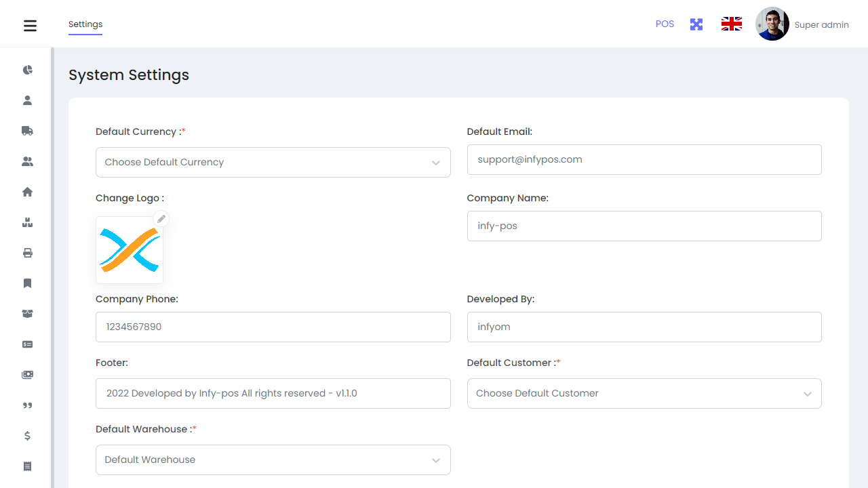Image resolution: width=868 pixels, height=488 pixels.
Task: Click the quotation marks icon in sidebar
Action: (x=27, y=405)
